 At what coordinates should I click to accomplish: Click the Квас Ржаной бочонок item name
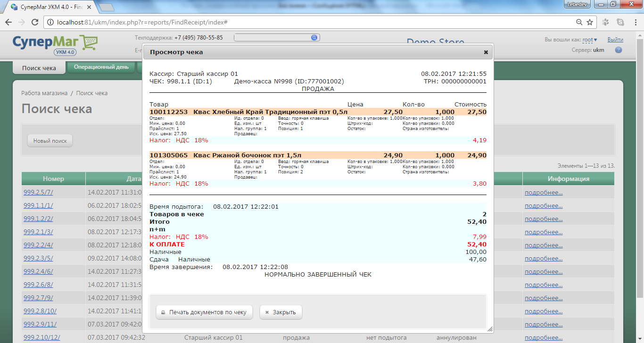248,155
